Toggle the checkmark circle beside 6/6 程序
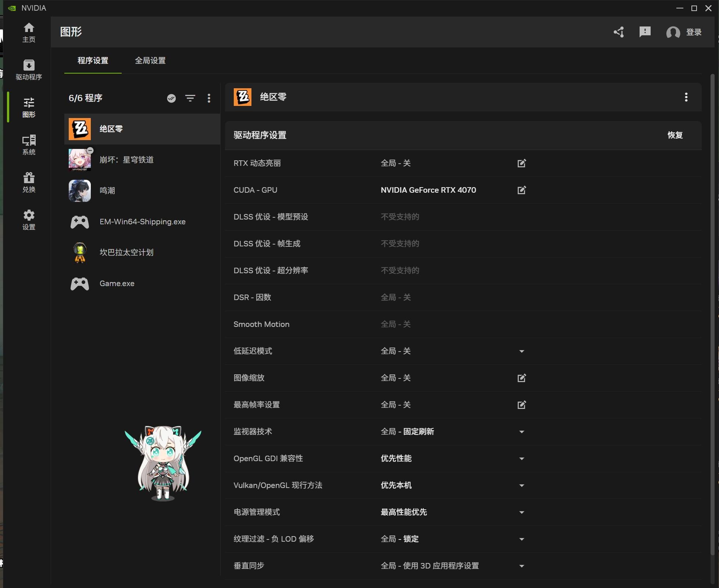Image resolution: width=719 pixels, height=588 pixels. click(x=171, y=98)
